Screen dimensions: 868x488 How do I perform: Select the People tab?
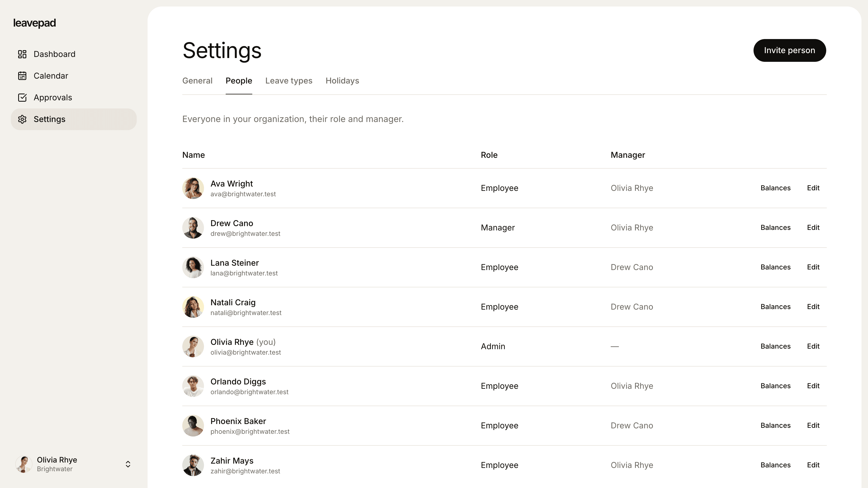tap(239, 81)
